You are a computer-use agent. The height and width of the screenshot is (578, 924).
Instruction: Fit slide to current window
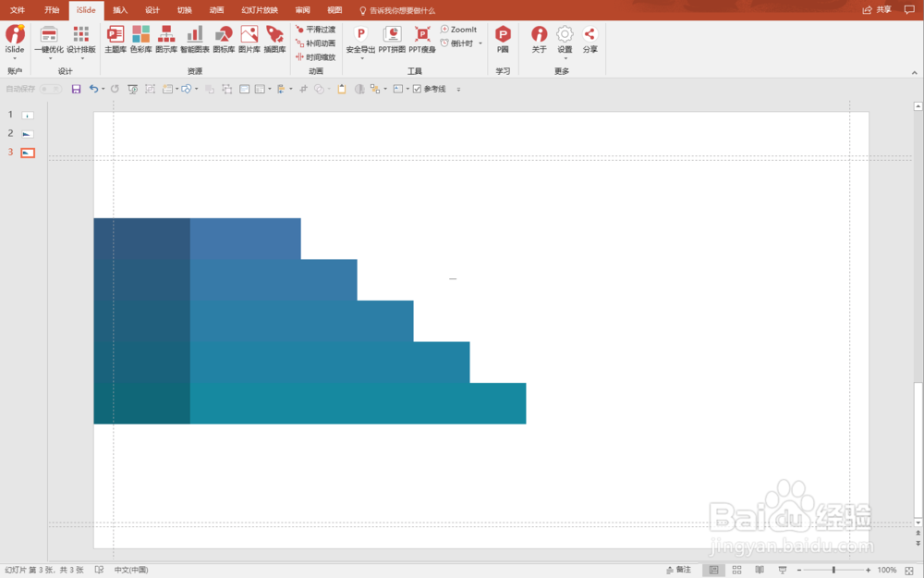[x=909, y=570]
